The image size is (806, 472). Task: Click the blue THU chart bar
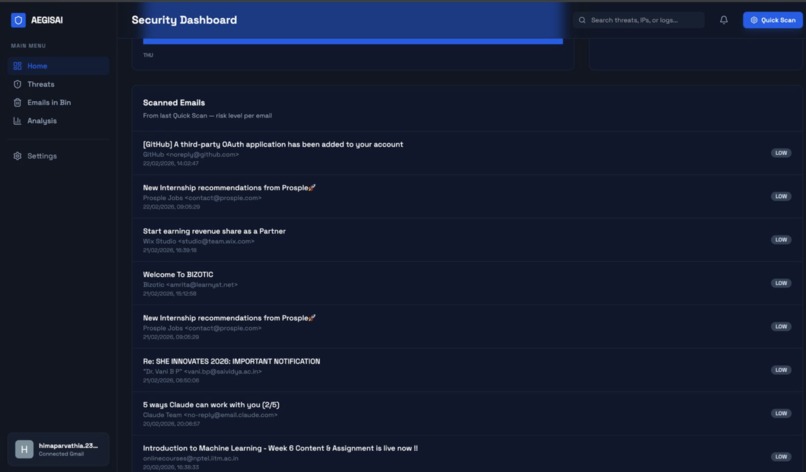click(x=353, y=41)
